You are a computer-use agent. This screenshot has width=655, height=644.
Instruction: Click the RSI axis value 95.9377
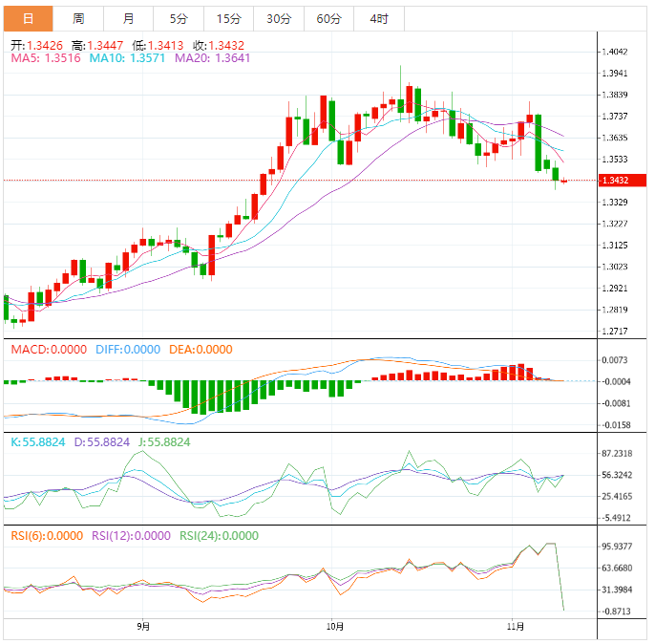pyautogui.click(x=617, y=547)
